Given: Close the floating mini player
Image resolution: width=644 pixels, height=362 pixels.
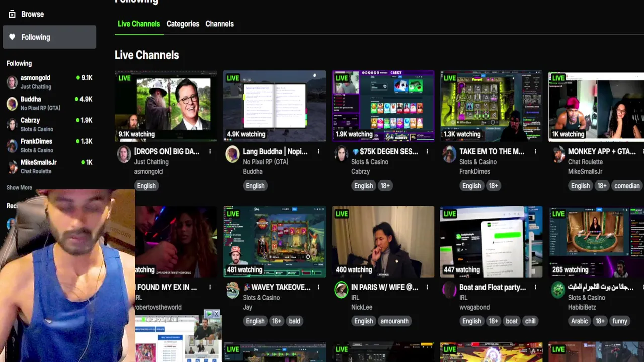Looking at the screenshot, I should tap(216, 314).
